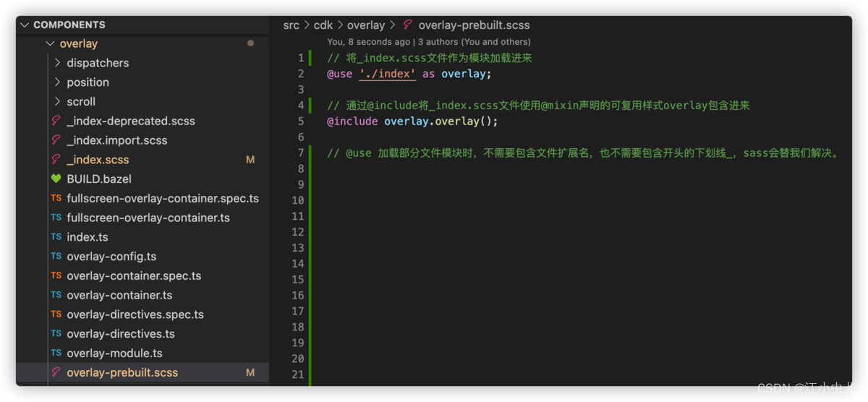Collapse the COMPONENTS section chevron
This screenshot has height=402, width=868.
coord(25,25)
